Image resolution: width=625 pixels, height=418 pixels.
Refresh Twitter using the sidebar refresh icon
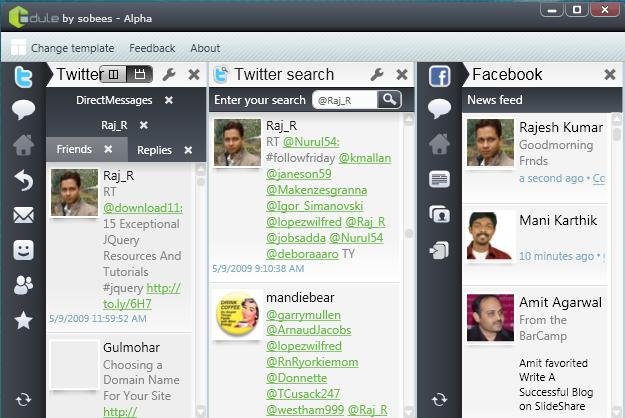(24, 400)
